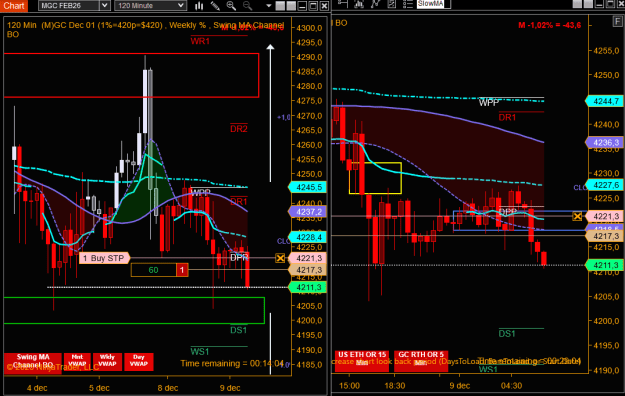The width and height of the screenshot is (625, 396).
Task: Click Time remaining = 00:14:04 text
Action: 232,363
